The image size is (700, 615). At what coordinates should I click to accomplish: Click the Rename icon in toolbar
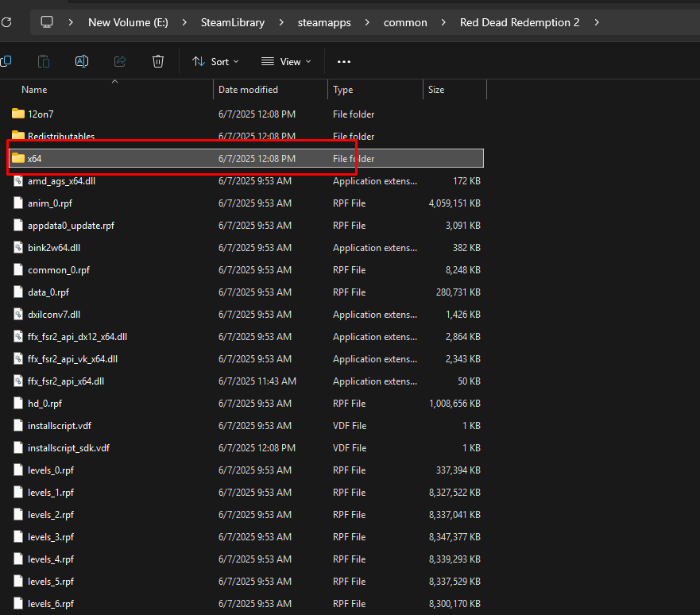(x=82, y=61)
